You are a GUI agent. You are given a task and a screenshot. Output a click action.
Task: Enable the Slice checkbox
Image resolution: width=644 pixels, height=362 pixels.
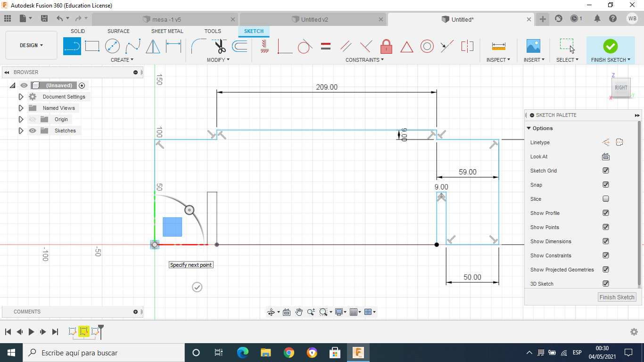point(606,199)
